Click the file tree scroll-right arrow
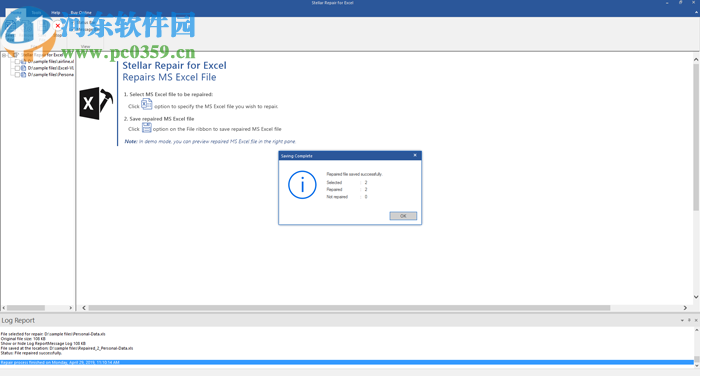Viewport: 701px width, 376px height. tap(71, 308)
